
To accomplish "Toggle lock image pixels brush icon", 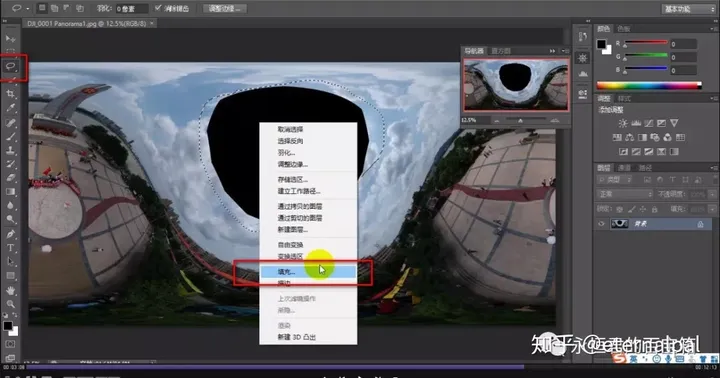I will click(632, 209).
